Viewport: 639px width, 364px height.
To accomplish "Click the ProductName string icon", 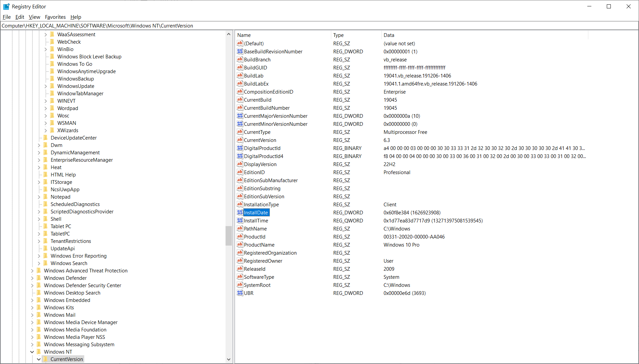I will click(240, 245).
